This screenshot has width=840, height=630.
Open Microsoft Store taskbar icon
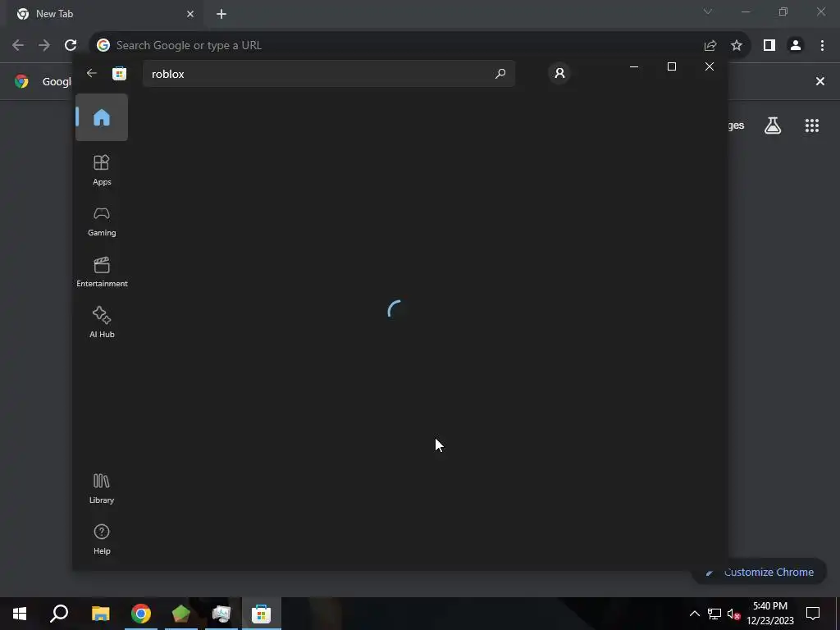click(262, 614)
